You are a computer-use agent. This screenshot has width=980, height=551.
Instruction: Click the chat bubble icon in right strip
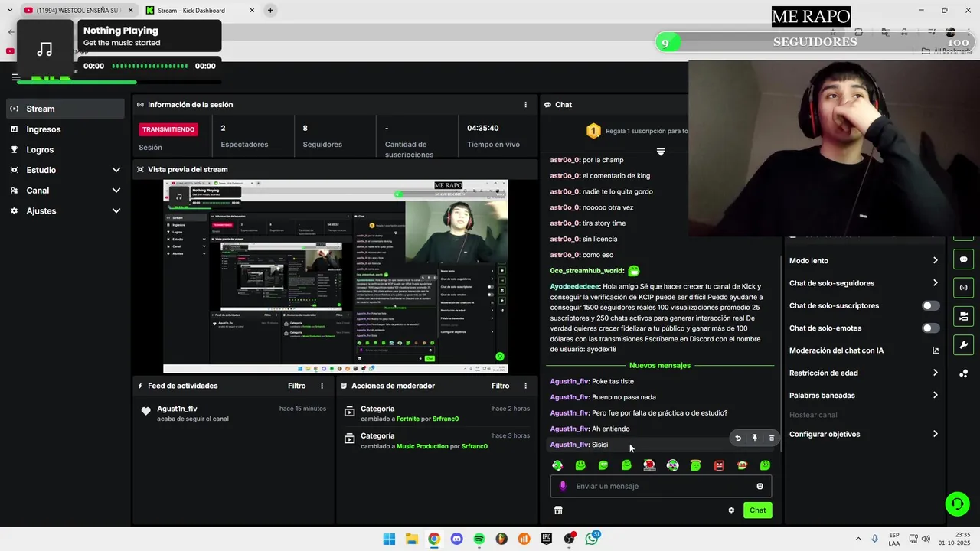(x=963, y=259)
